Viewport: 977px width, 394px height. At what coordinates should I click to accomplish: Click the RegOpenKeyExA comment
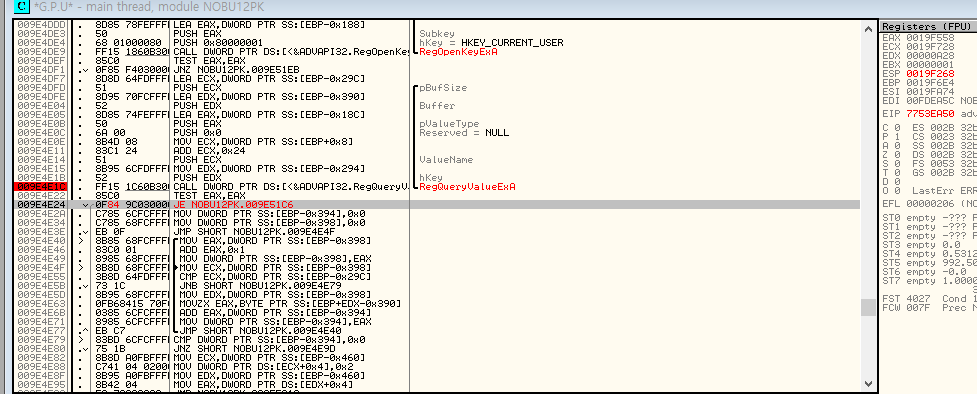click(x=459, y=52)
